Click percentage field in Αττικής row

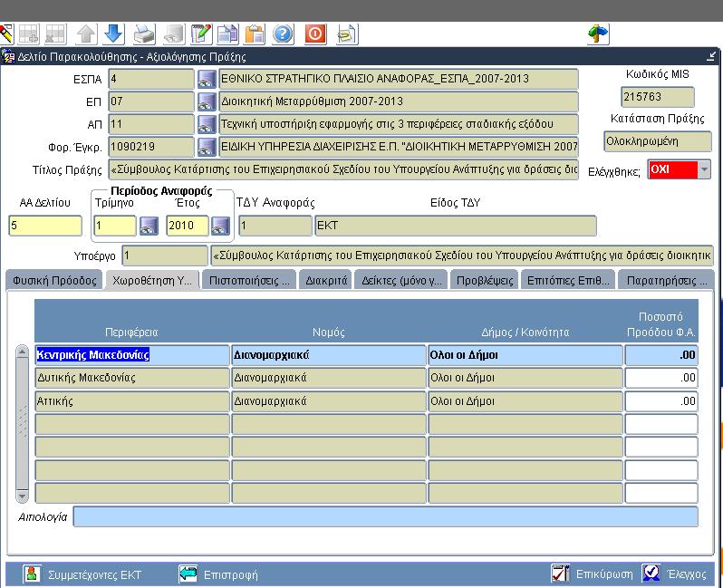coord(661,400)
